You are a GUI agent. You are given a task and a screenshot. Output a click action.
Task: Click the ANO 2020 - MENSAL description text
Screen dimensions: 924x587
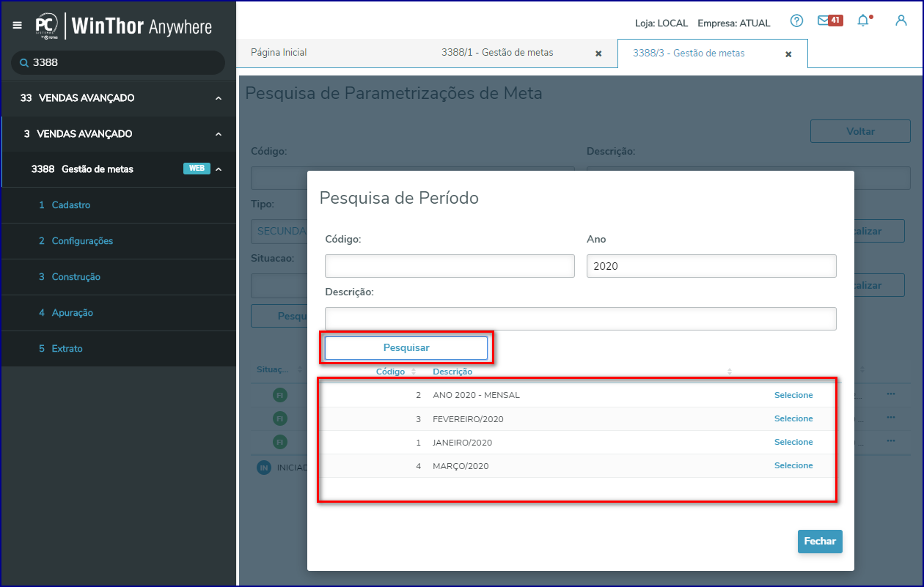[x=476, y=395]
